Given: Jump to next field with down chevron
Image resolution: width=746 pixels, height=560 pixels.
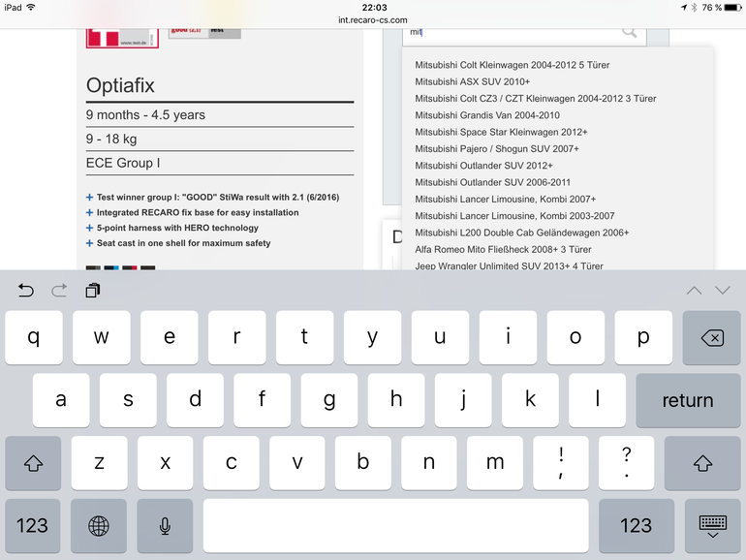Looking at the screenshot, I should [723, 290].
